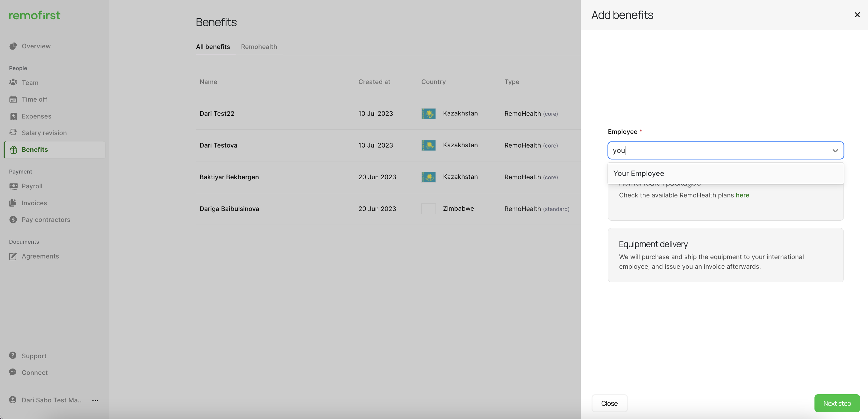Click 'RemoHealth (standard)' type cell

tap(537, 209)
